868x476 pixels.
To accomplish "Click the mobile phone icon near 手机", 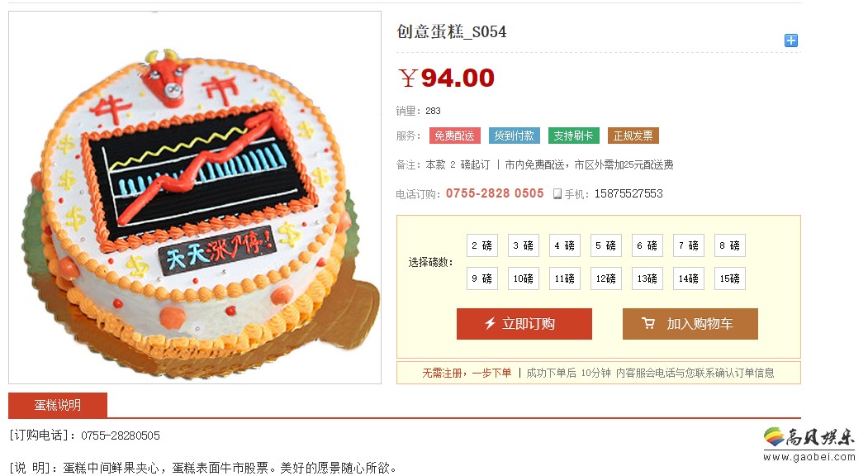I will tap(557, 194).
